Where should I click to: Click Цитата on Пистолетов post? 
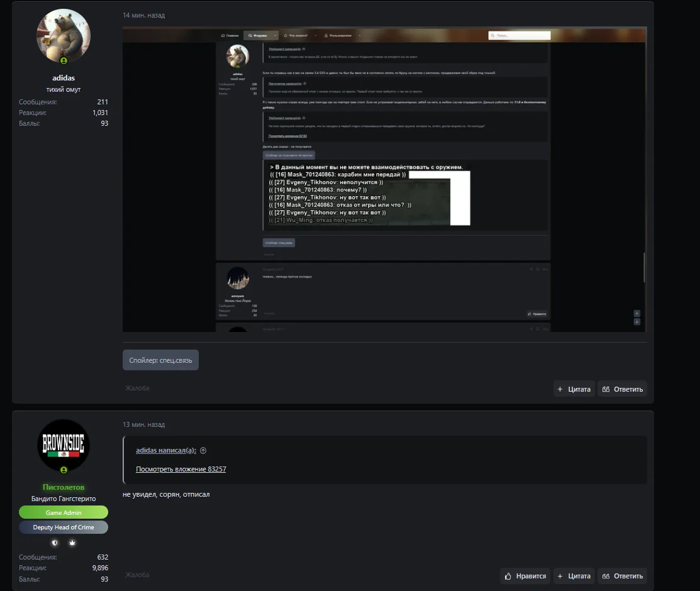point(574,576)
